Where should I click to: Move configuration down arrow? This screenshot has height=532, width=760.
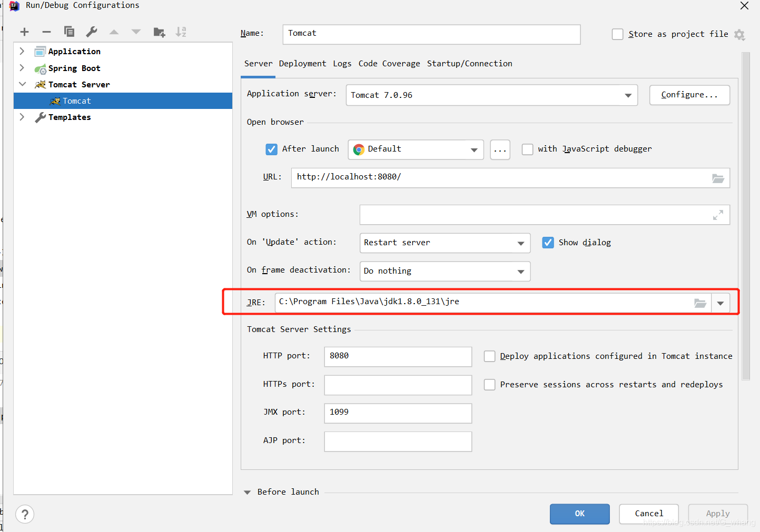point(136,32)
